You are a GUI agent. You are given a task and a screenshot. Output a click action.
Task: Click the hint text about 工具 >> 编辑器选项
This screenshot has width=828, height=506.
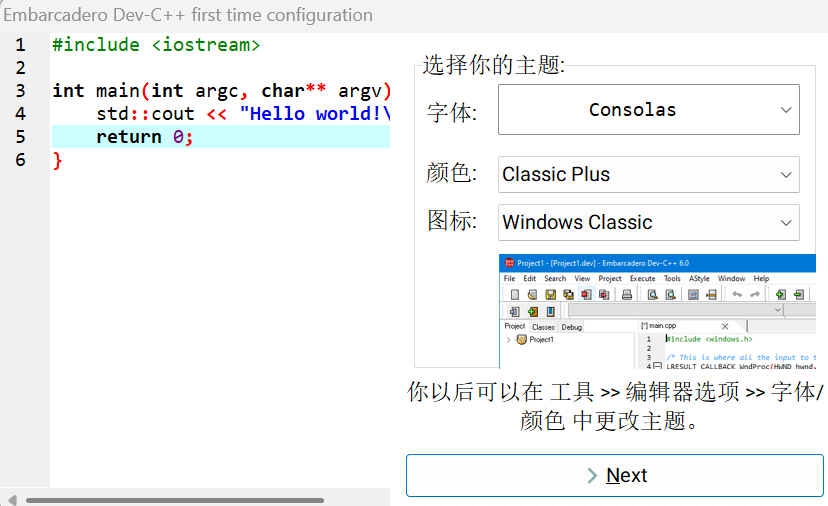point(615,406)
